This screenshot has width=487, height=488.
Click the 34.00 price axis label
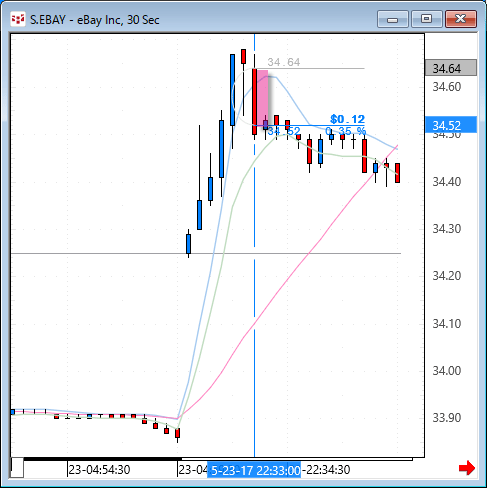coord(447,370)
